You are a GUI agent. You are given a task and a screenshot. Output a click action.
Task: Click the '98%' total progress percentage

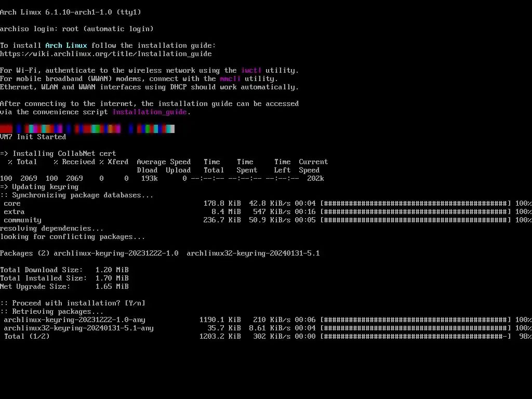[x=526, y=336]
